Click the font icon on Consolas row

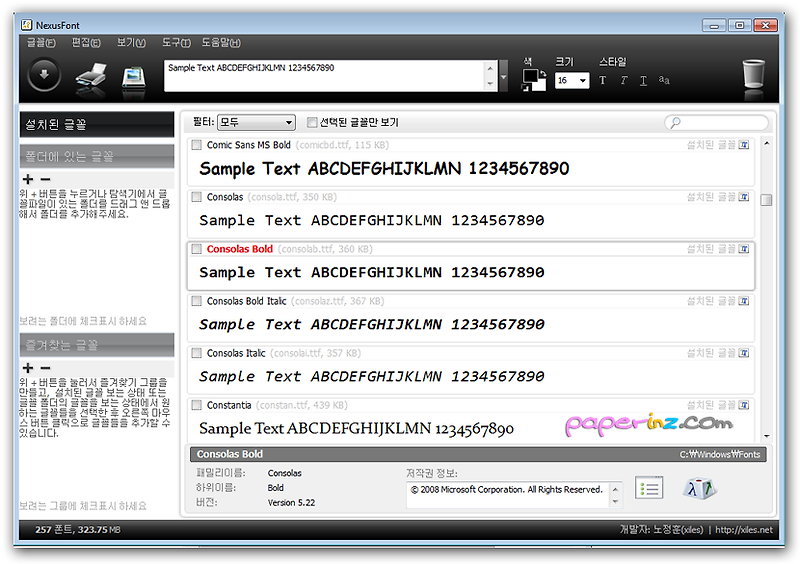tap(744, 197)
